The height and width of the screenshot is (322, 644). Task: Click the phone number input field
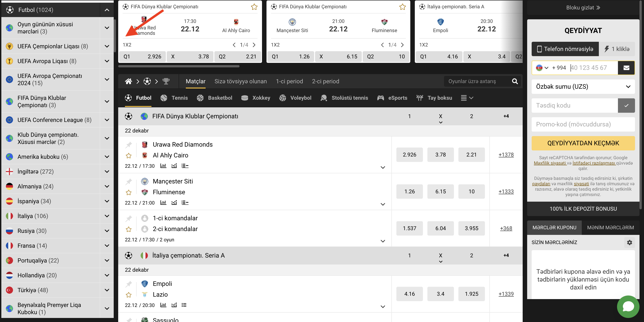[593, 68]
